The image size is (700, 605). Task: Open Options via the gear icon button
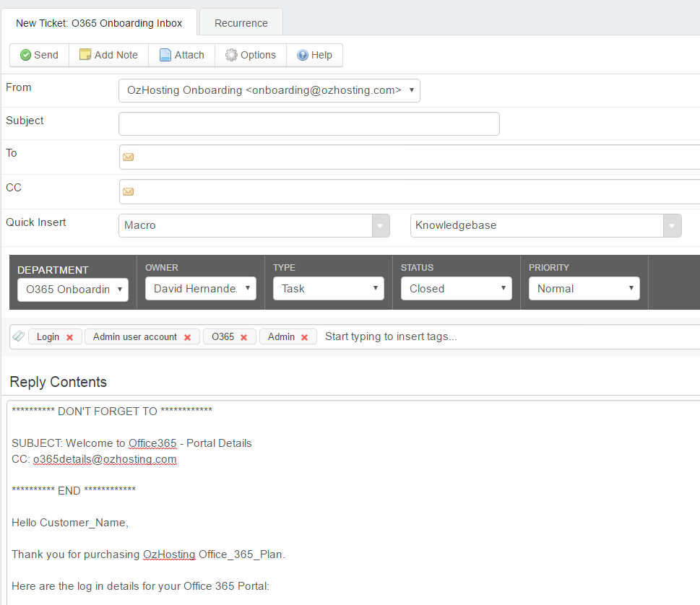click(251, 55)
